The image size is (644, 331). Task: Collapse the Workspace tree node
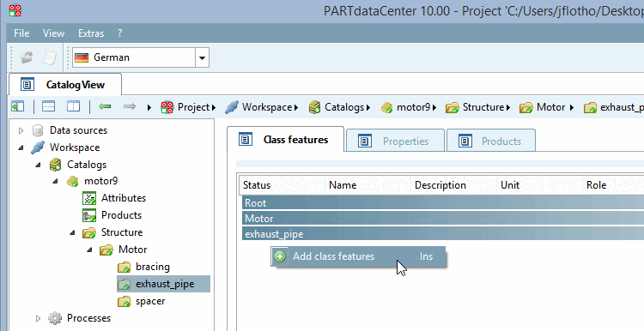click(21, 147)
